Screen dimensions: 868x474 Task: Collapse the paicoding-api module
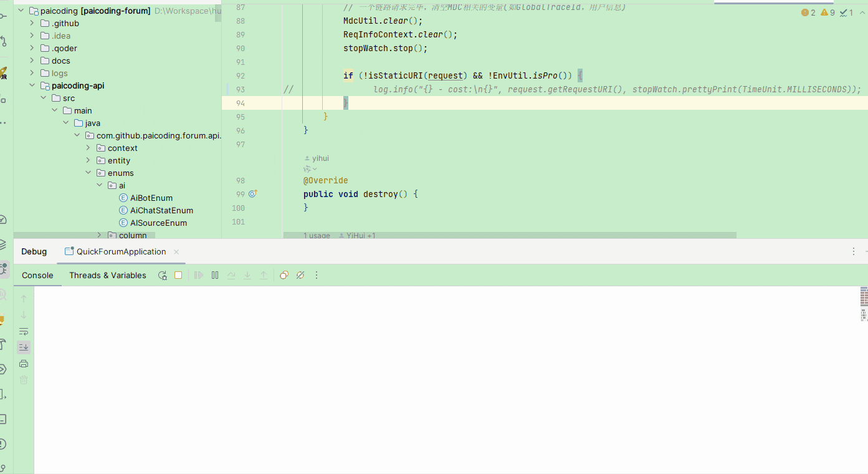click(32, 85)
